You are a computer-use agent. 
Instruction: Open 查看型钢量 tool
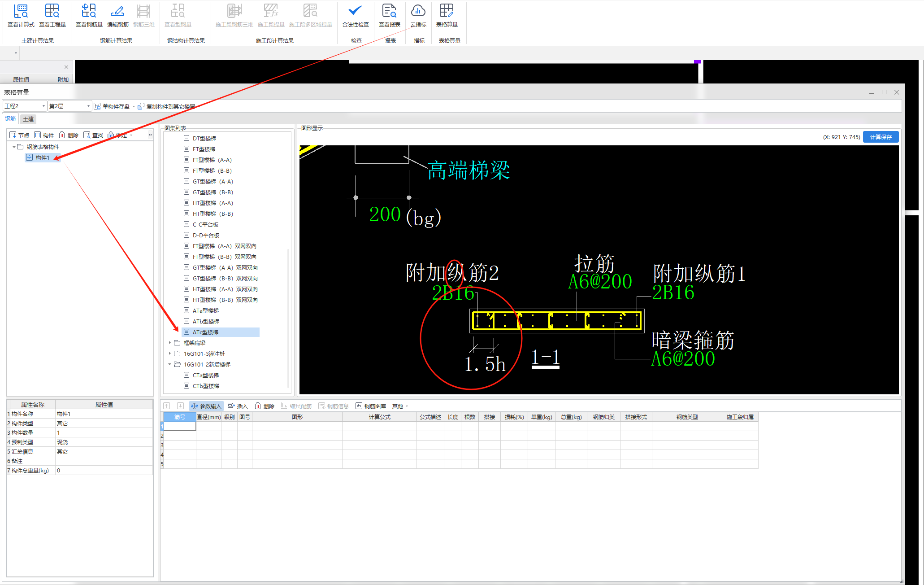pyautogui.click(x=178, y=16)
